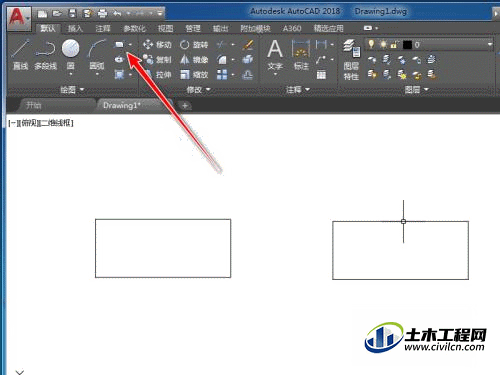This screenshot has height=375, width=500.
Task: Expand the 图层 (Layers) panel
Action: pos(416,89)
